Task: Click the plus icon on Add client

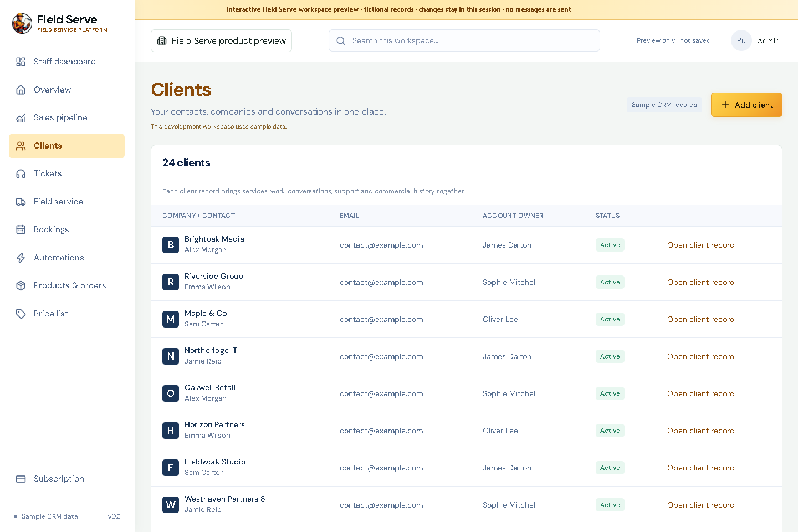Action: 725,105
